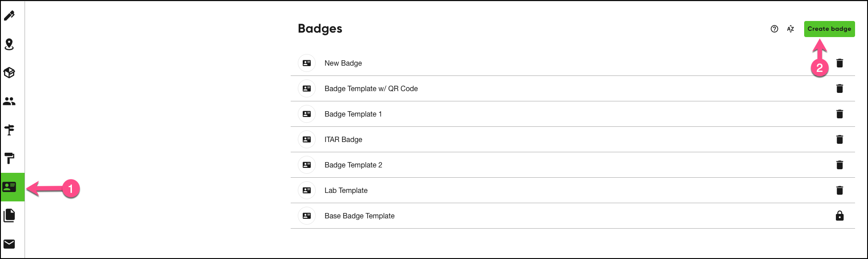Open the signpost directions section in the sidebar
The height and width of the screenshot is (259, 868).
point(9,129)
